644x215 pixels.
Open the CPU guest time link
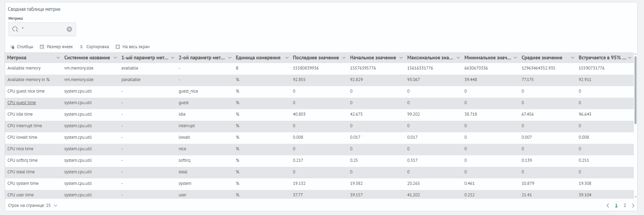pos(22,103)
